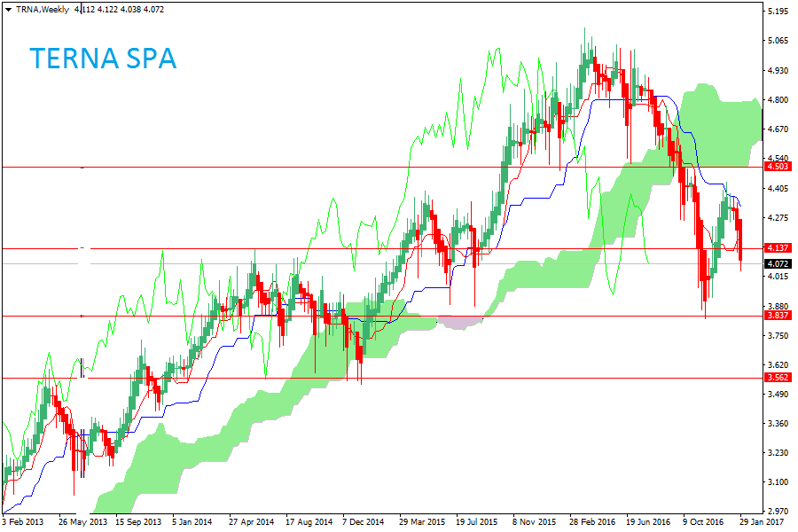Image resolution: width=798 pixels, height=532 pixels.
Task: Select the 8 Nov 2015 date label
Action: (535, 522)
